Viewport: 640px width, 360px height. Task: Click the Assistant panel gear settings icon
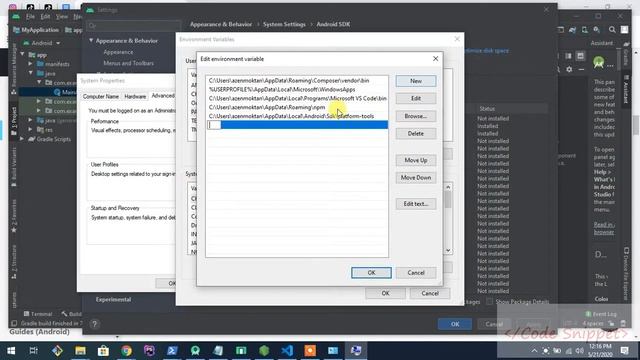(x=569, y=70)
